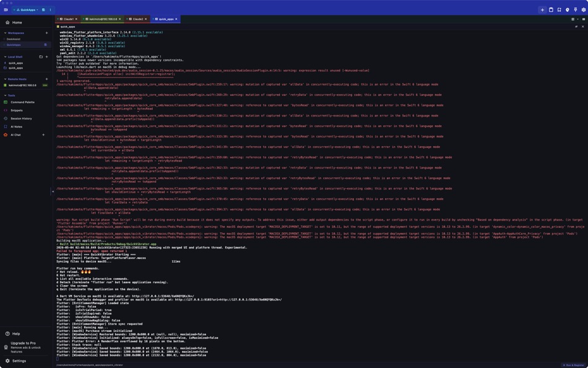The width and height of the screenshot is (588, 368).
Task: Click the lightbulb icon in top toolbar
Action: 568,10
